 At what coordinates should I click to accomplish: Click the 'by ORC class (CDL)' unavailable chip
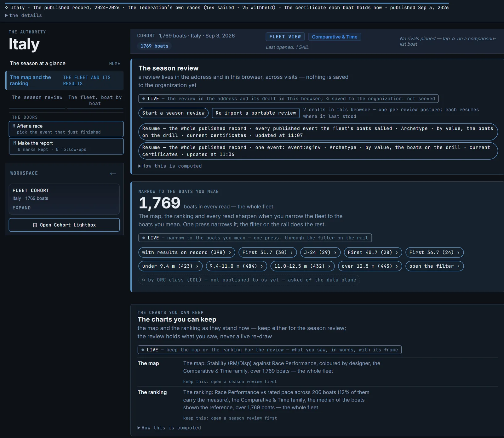click(x=249, y=280)
